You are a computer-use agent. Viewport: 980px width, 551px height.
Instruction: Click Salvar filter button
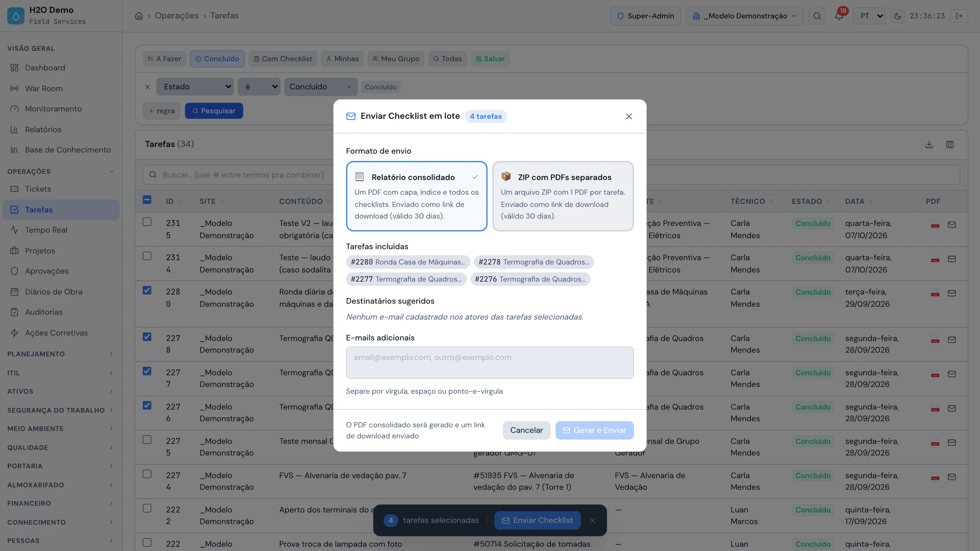point(490,59)
